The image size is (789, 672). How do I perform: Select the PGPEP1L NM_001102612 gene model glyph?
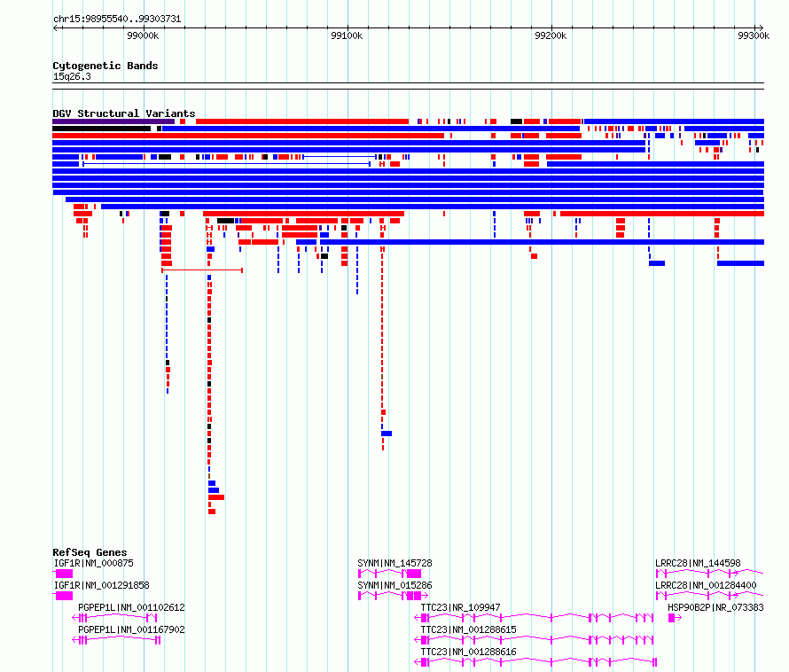(x=114, y=618)
